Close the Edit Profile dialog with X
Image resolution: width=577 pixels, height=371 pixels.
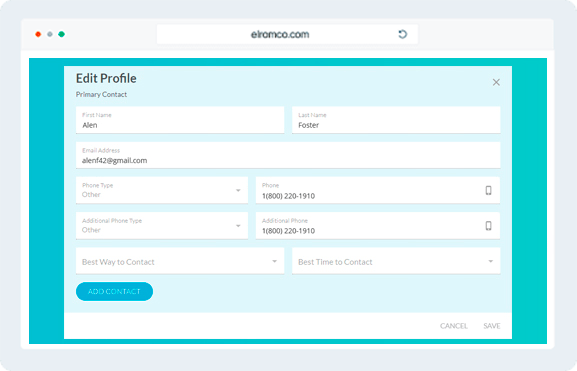click(496, 82)
